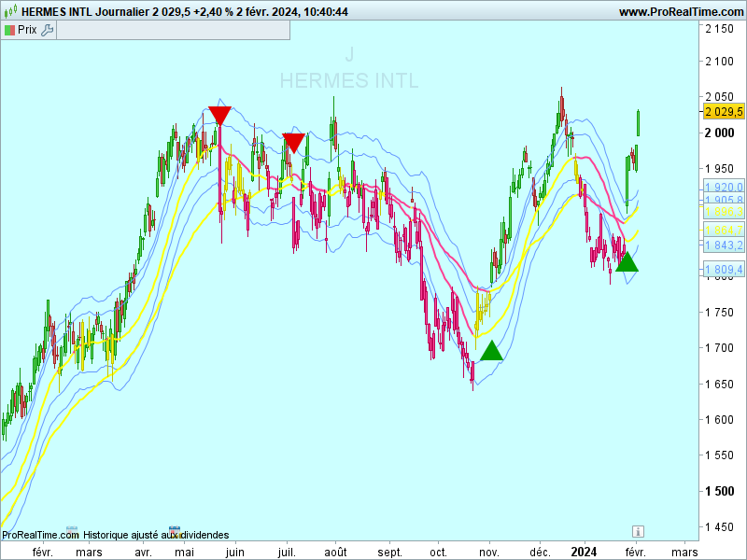Image resolution: width=747 pixels, height=560 pixels.
Task: Click the empty indicator bar field beside Prix
Action: pos(173,30)
